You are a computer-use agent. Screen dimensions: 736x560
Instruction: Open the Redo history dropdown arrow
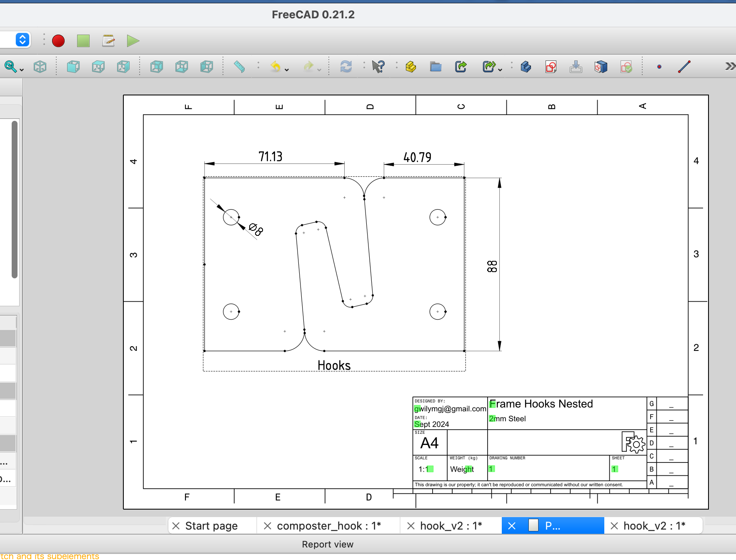pos(319,70)
